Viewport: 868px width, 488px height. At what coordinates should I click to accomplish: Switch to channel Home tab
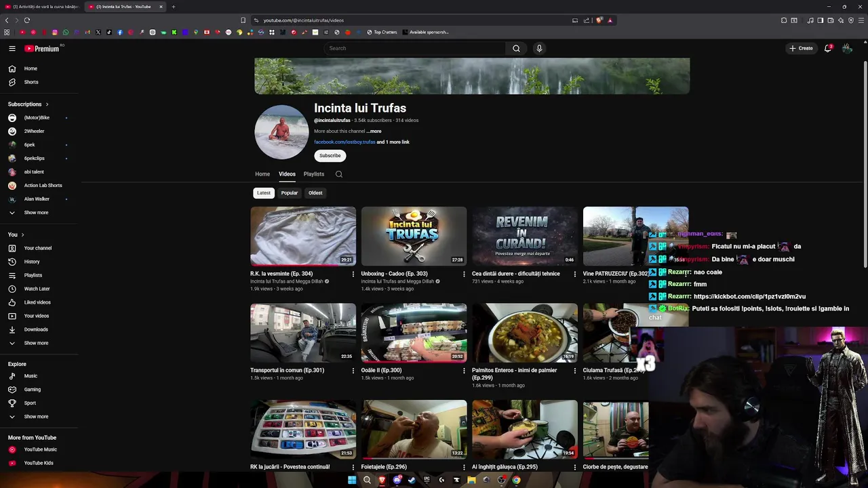pyautogui.click(x=262, y=174)
